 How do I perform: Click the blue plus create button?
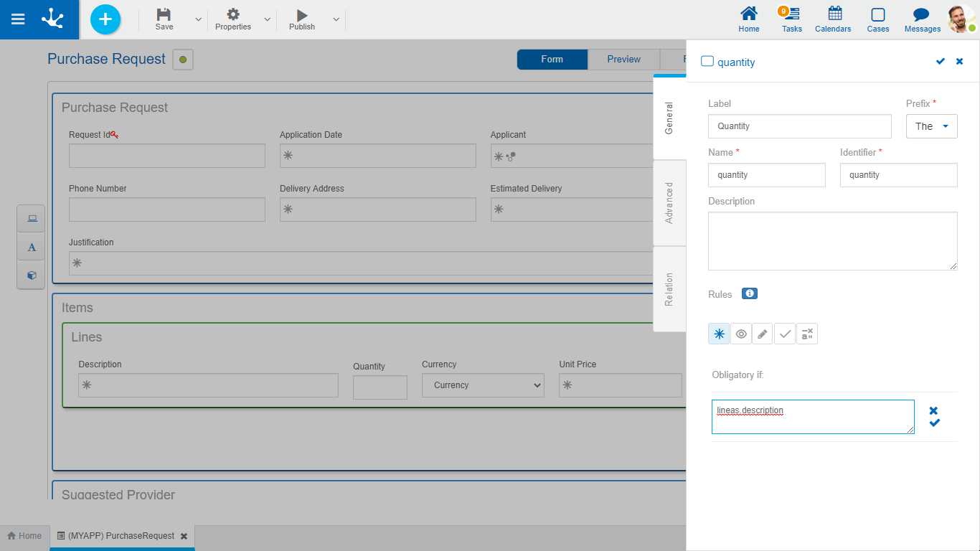(x=105, y=19)
